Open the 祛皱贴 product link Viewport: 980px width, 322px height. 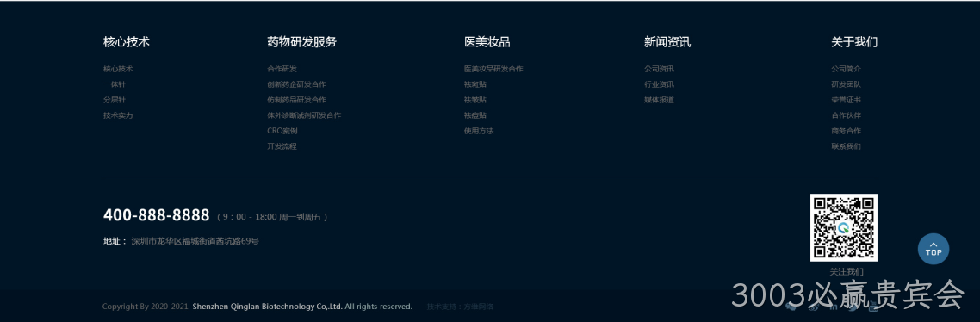click(x=475, y=100)
